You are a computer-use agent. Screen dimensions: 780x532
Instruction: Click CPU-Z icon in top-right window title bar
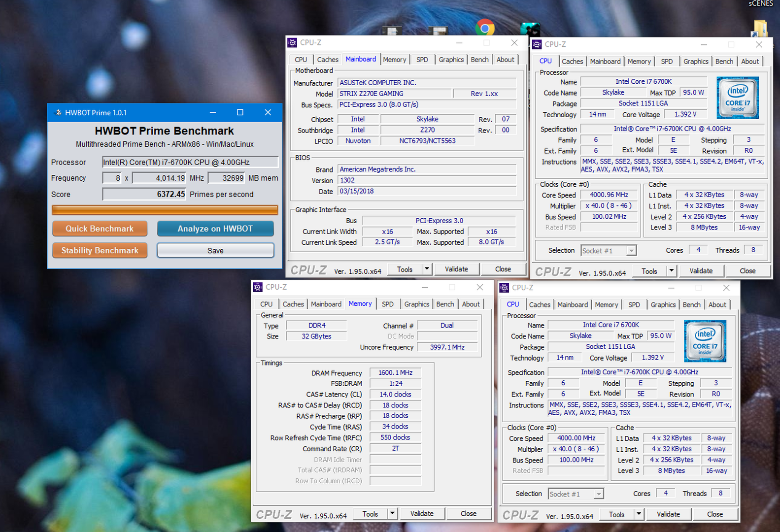[537, 44]
